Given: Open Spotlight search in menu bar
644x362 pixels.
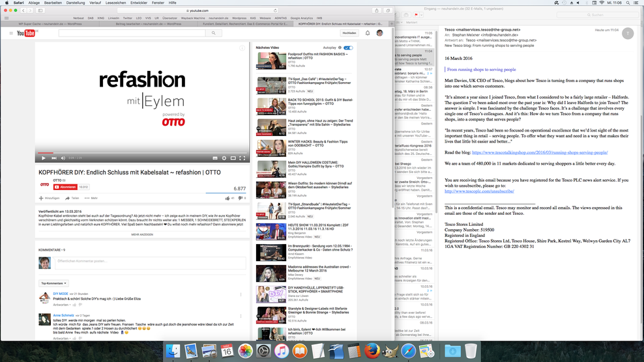Looking at the screenshot, I should click(628, 3).
